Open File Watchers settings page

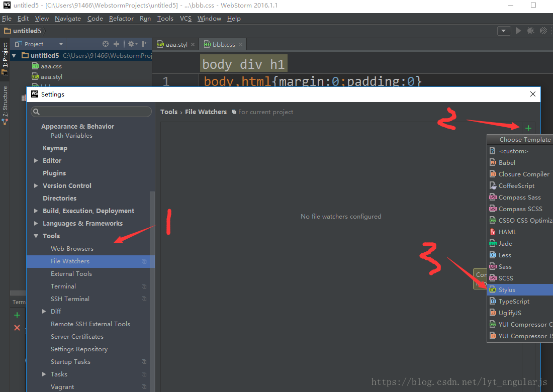[x=90, y=261]
